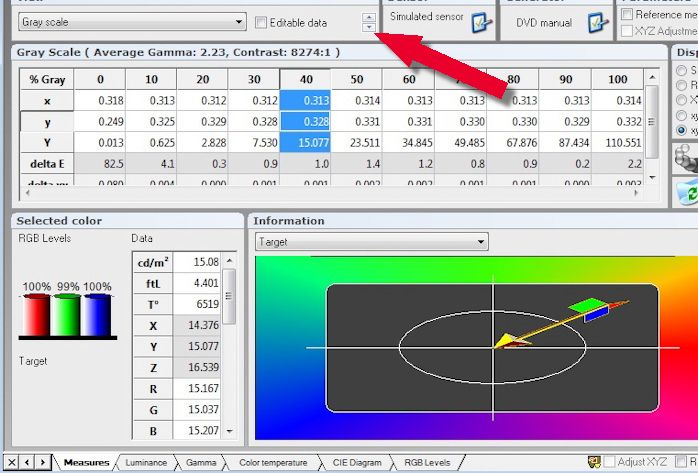This screenshot has width=698, height=473.
Task: Enable the Adjust XYZ checkbox at bottom
Action: pos(609,462)
